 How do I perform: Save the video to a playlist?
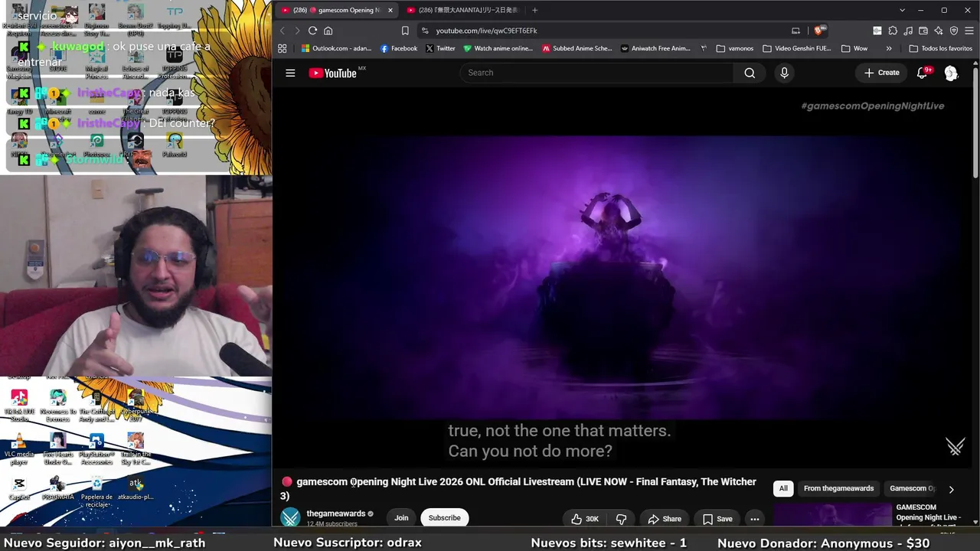pos(717,519)
